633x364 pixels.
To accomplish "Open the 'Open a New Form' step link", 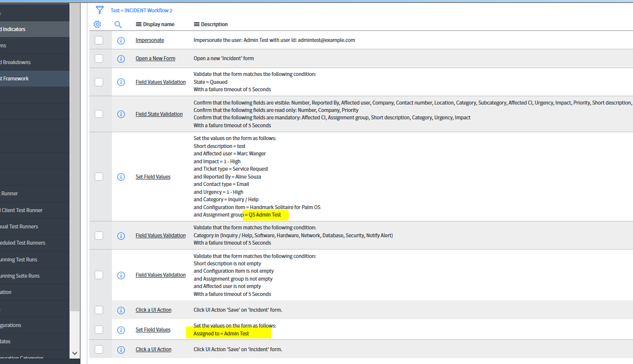I will point(155,59).
